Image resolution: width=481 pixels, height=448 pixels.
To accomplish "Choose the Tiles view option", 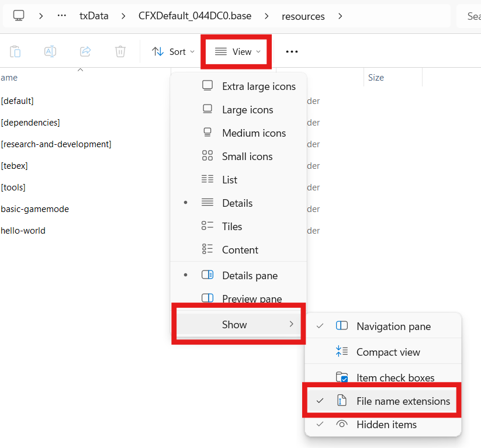I will pyautogui.click(x=231, y=227).
